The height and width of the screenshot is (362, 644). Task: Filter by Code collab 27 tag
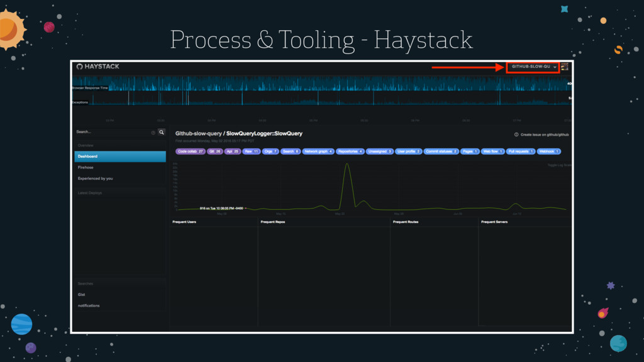tap(191, 151)
